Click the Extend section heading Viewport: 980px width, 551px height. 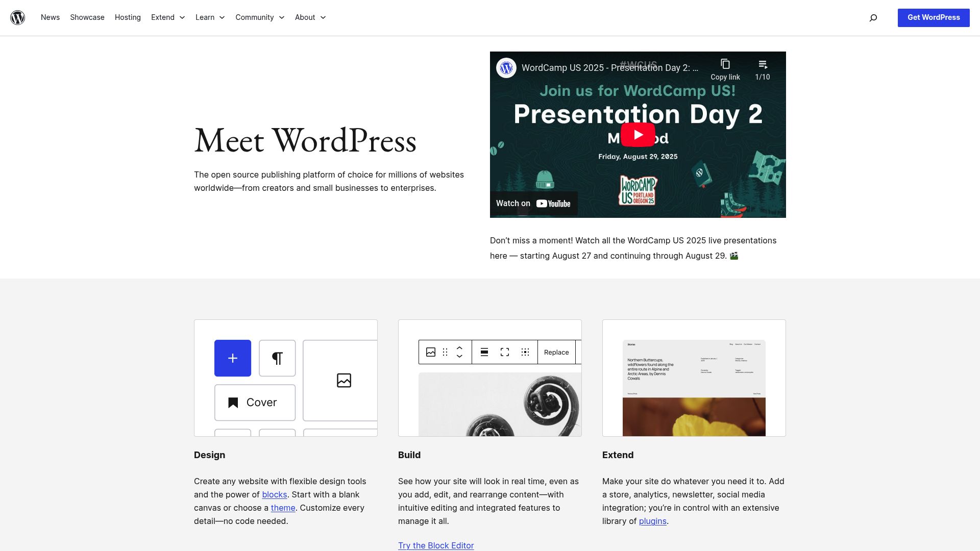(618, 455)
